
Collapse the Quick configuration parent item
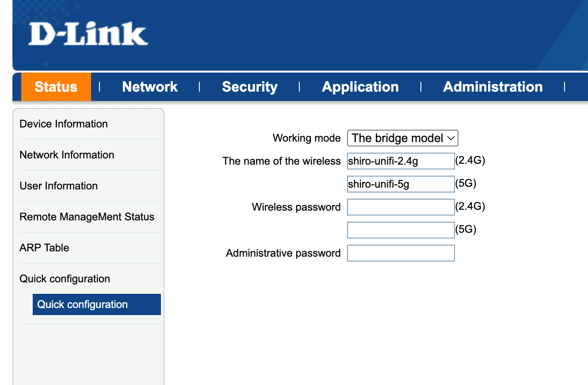(65, 279)
